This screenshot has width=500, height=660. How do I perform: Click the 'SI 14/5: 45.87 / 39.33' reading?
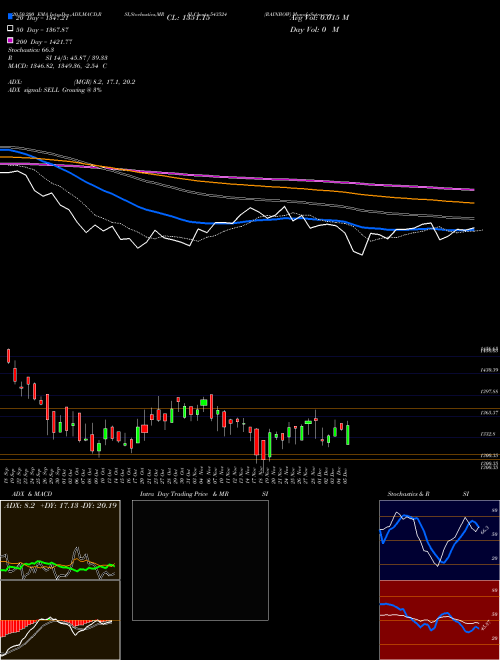tap(76, 58)
